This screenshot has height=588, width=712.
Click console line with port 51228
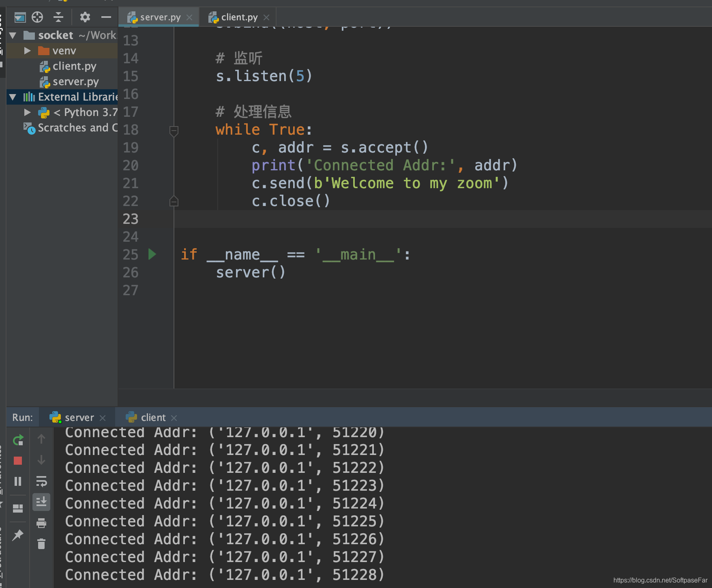(225, 575)
